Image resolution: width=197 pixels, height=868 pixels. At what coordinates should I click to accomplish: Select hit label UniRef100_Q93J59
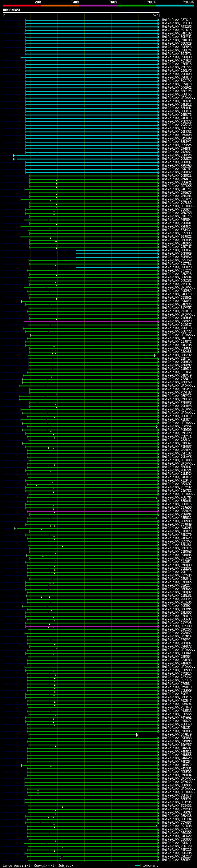[x=177, y=260]
